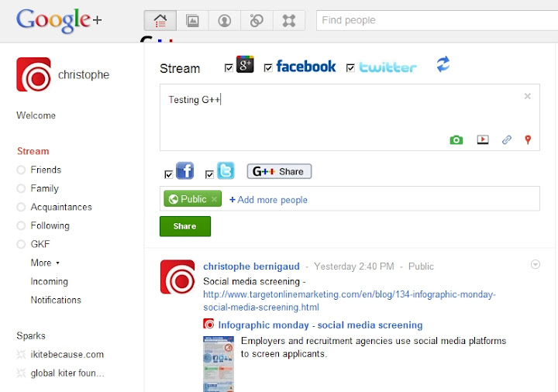The height and width of the screenshot is (392, 558).
Task: Click the facebook stream filter logo
Action: click(305, 66)
